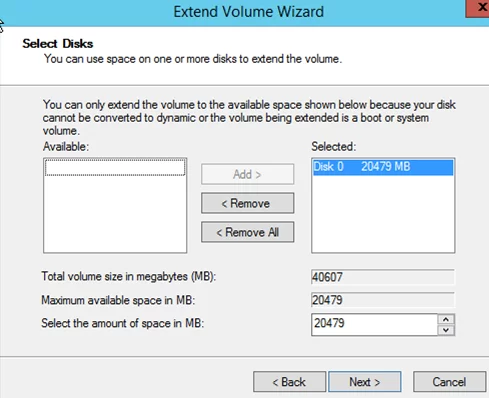
Task: Click the Available: label
Action: (x=66, y=147)
